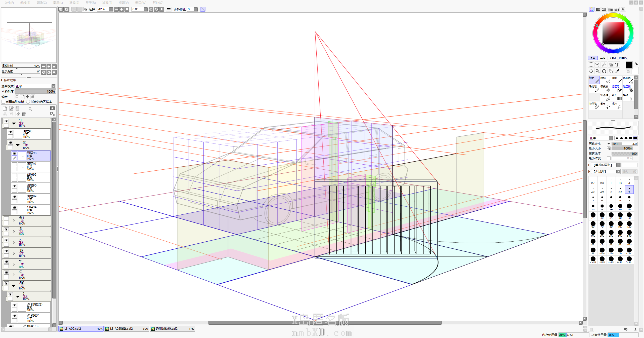
Task: Click the delete layer trash icon
Action: [x=24, y=114]
